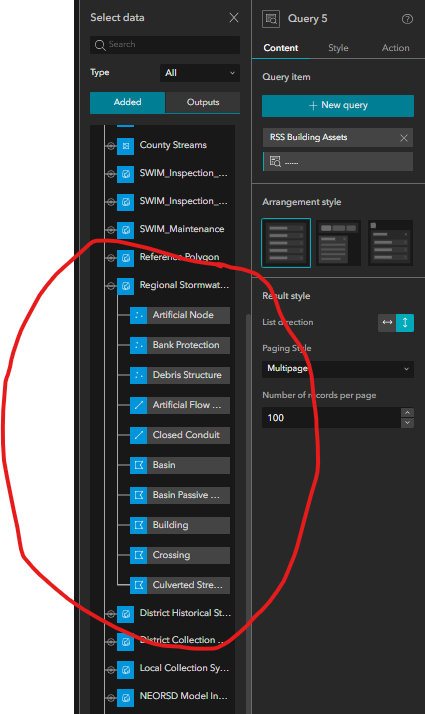This screenshot has height=714, width=425.
Task: Select the RSS Building Assets query item
Action: point(338,138)
